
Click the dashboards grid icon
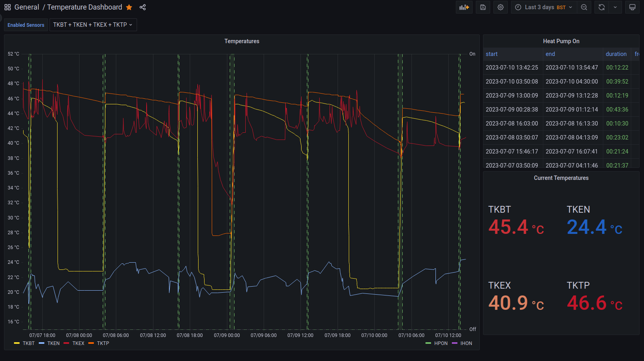click(x=8, y=7)
